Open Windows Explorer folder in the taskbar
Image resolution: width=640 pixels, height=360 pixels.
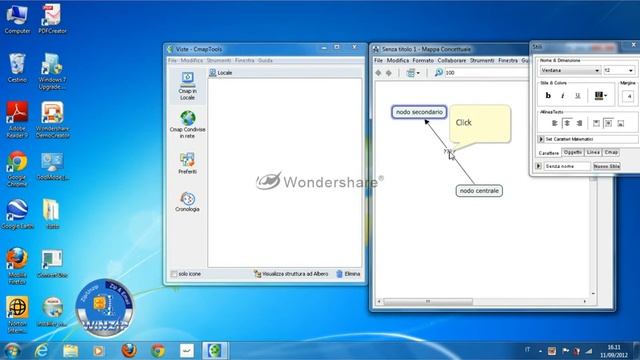[x=71, y=351]
